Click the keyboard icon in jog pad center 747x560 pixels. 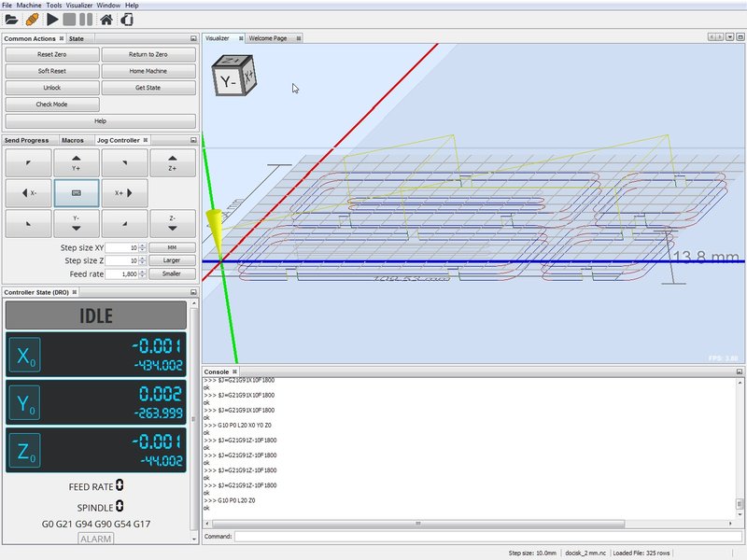click(77, 193)
